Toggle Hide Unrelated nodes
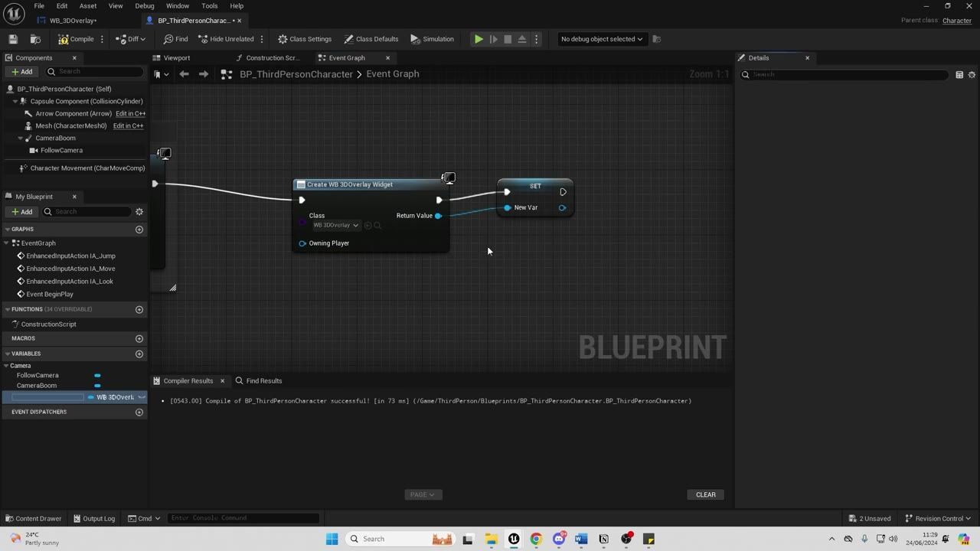This screenshot has height=551, width=980. pos(226,39)
